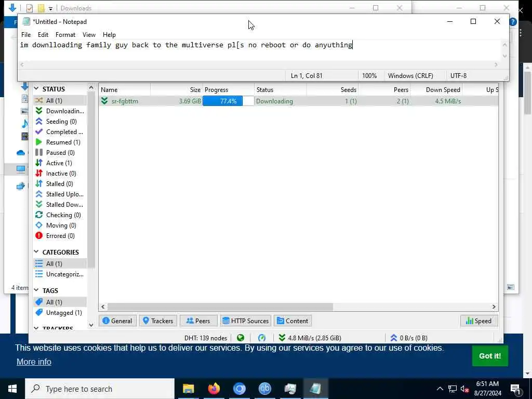
Task: Open the More info cookies link
Action: click(x=34, y=362)
